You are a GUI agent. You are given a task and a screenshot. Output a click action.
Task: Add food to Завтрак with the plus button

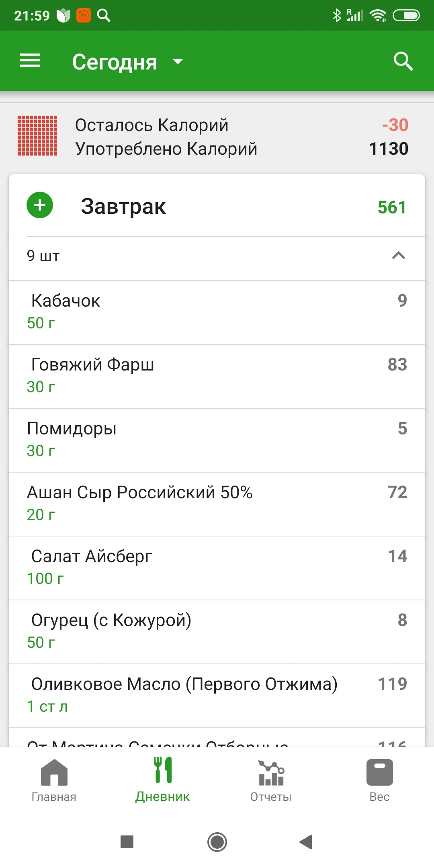pyautogui.click(x=40, y=205)
